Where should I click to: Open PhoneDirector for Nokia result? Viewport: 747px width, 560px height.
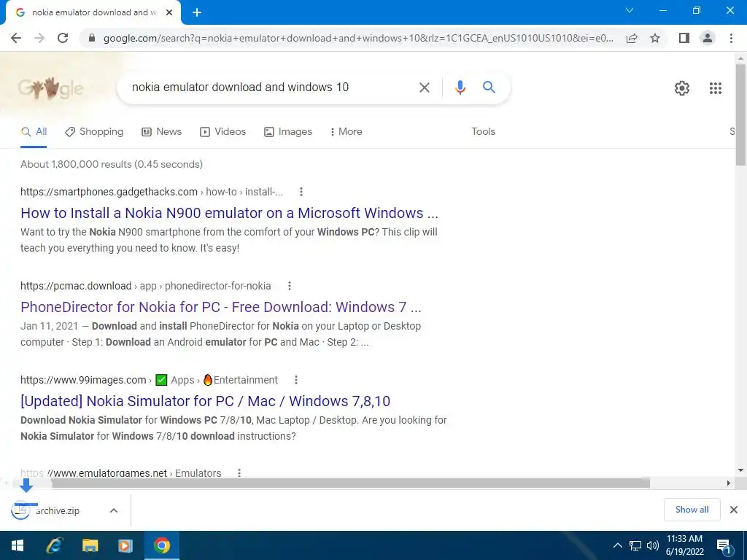221,307
